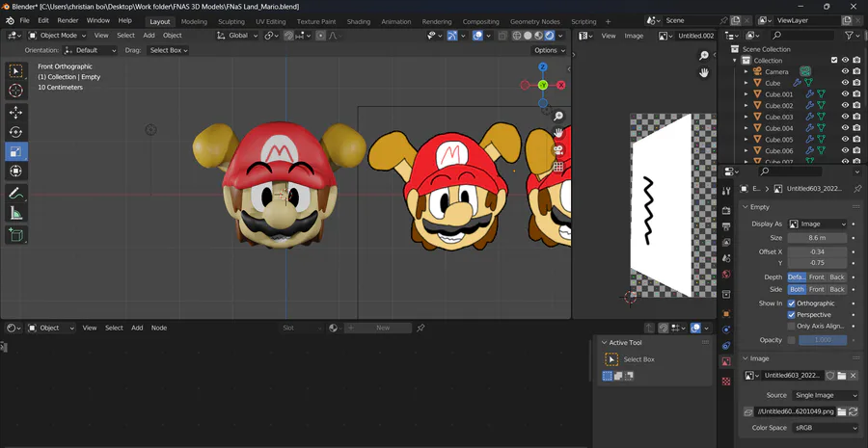Open the Render properties tab
Screen dimensions: 868x448
(x=726, y=211)
